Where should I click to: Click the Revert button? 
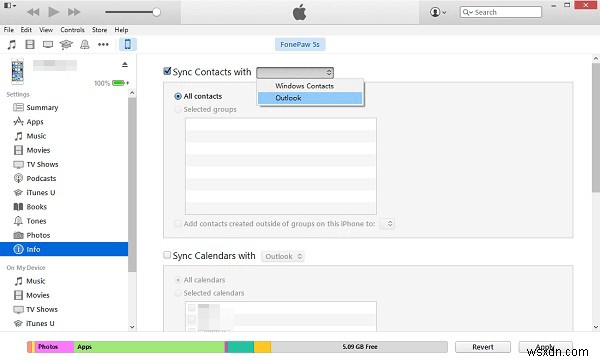coord(483,347)
